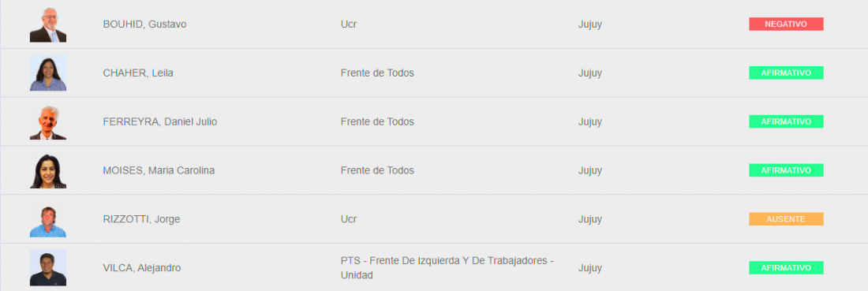868x291 pixels.
Task: Click Leila Chaher's portrait thumbnail
Action: (x=48, y=73)
